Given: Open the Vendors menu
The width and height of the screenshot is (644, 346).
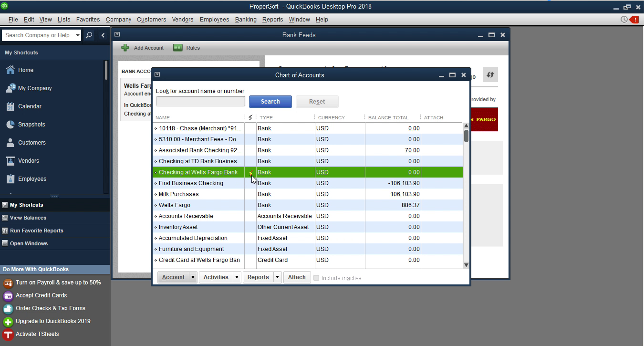Looking at the screenshot, I should tap(183, 20).
